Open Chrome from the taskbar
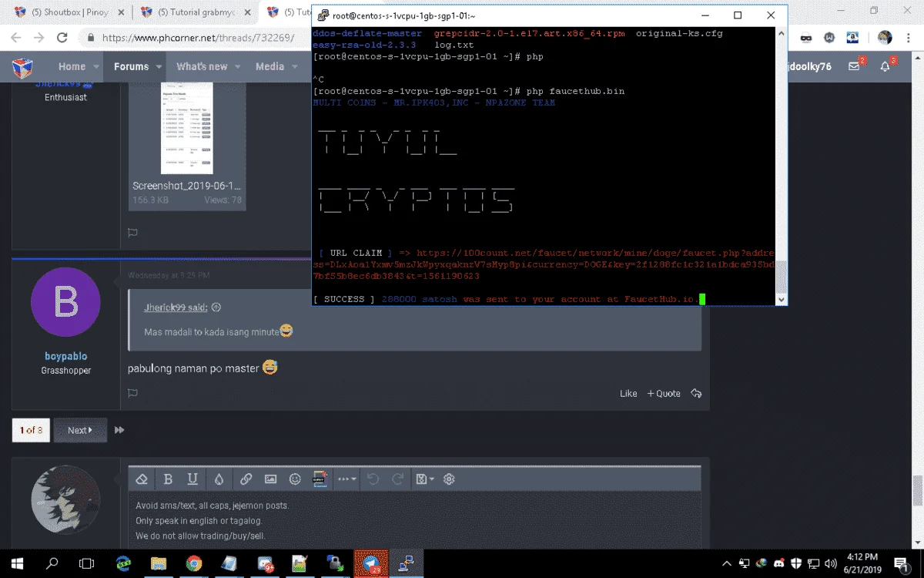Screen dimensions: 924x578 point(193,563)
